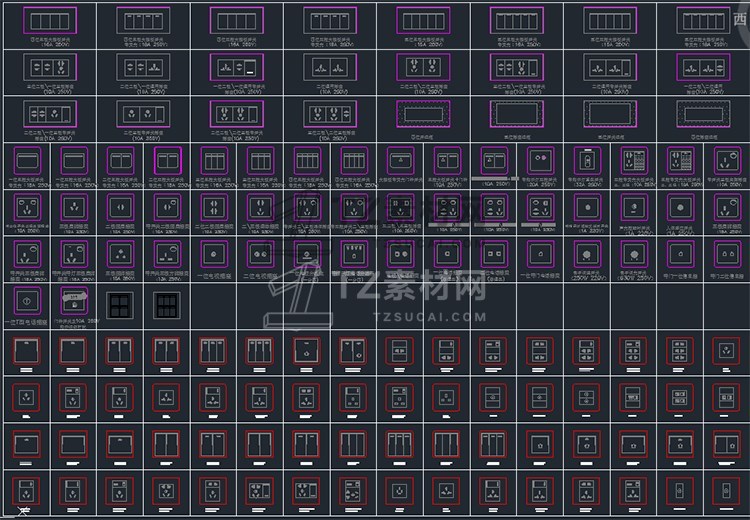Viewport: 750px width, 520px height.
Task: Select the 一位电视插座 single TV socket block
Action: [x=214, y=254]
